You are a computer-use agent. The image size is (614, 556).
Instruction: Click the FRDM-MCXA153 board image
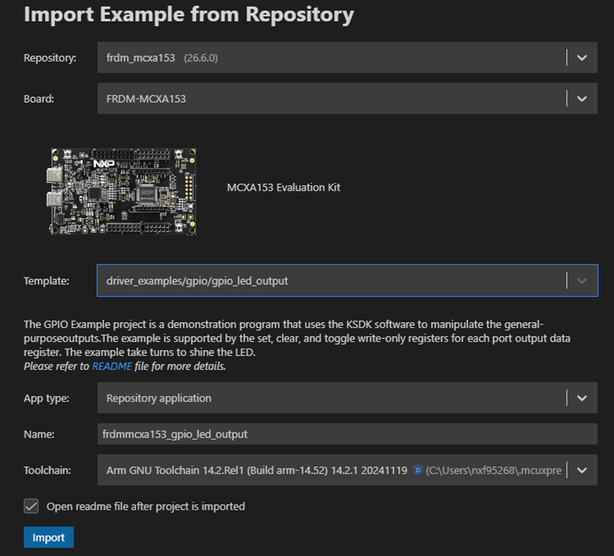click(x=123, y=191)
